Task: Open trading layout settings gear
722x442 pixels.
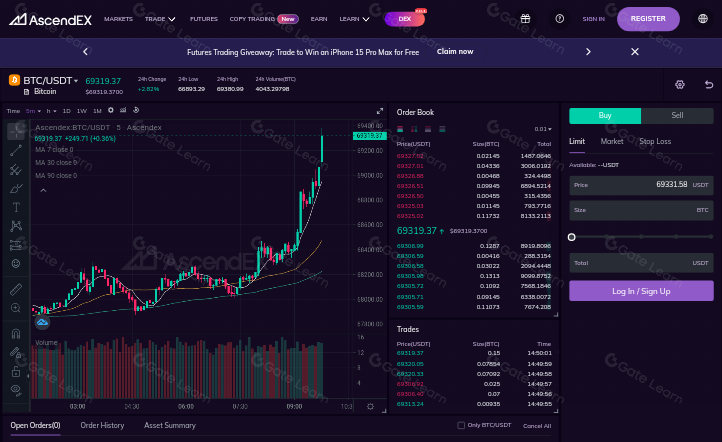Action: (680, 85)
